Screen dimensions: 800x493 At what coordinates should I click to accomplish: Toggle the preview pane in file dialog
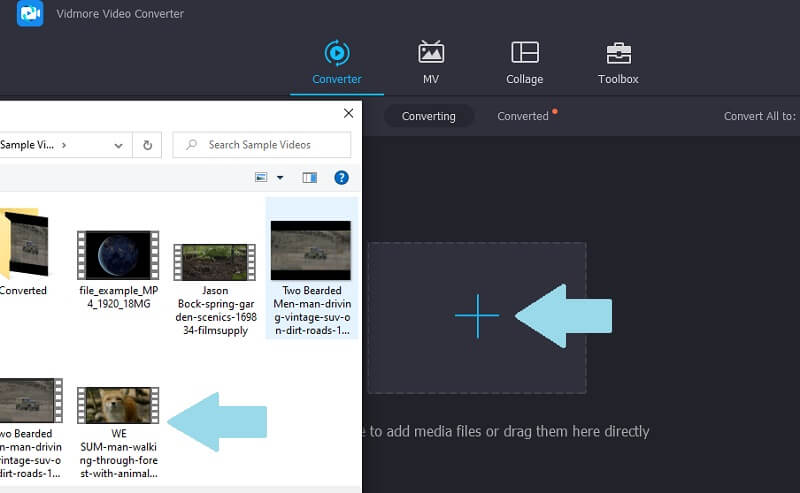click(x=310, y=178)
